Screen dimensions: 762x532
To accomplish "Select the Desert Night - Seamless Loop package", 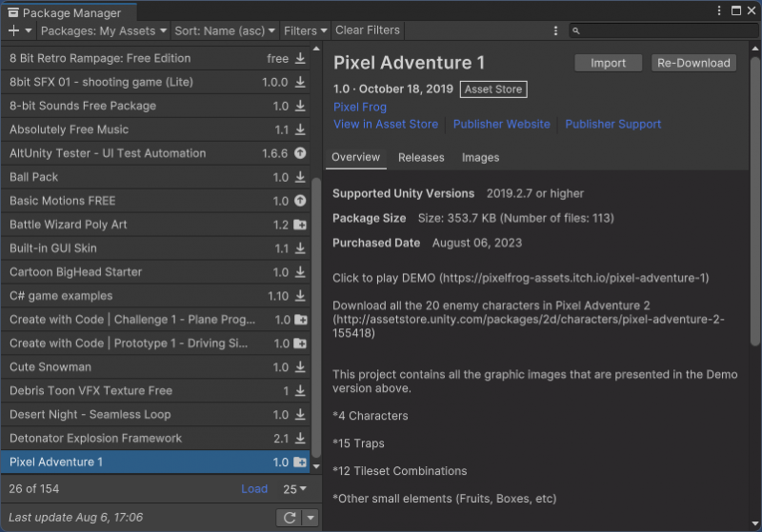I will click(155, 415).
